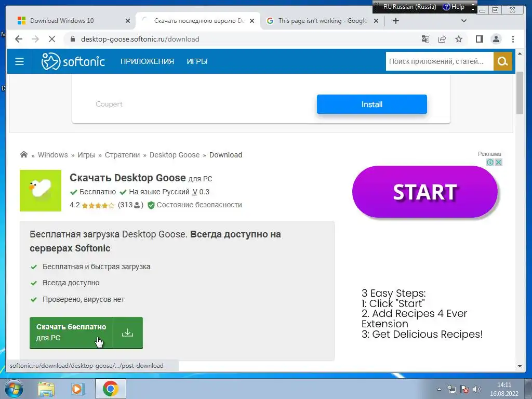Open the Chrome three-dot menu
Image resolution: width=532 pixels, height=399 pixels.
point(513,39)
